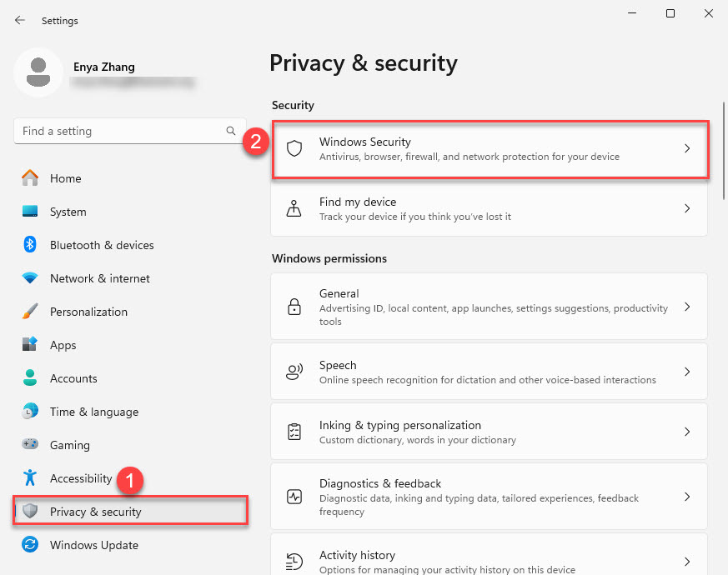Click the Activity history icon
The height and width of the screenshot is (575, 728).
coord(294,561)
